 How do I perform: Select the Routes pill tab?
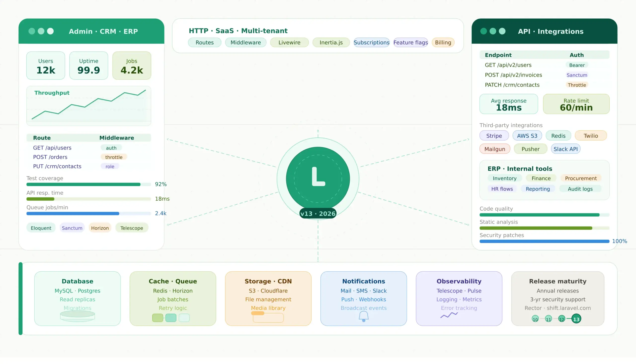[204, 42]
